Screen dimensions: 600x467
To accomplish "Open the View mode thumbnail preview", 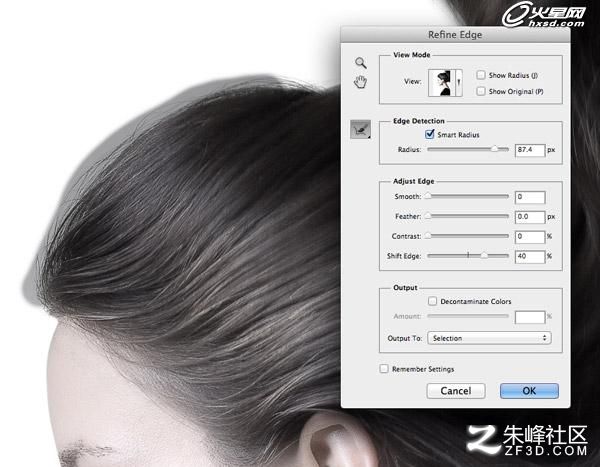I will tap(440, 83).
